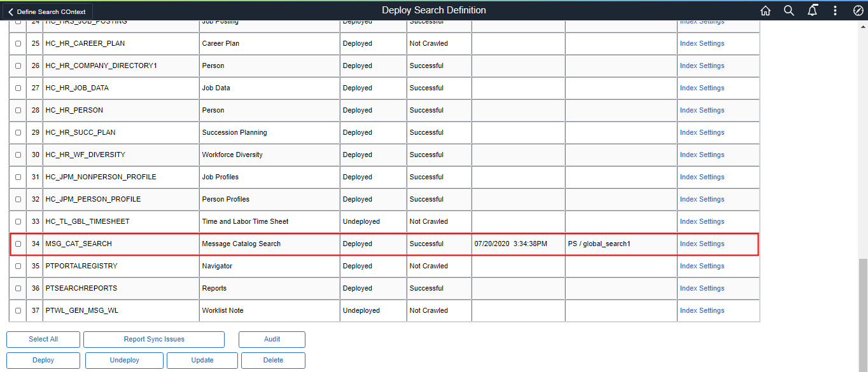Click the 'Succession Planning' description cell
Image resolution: width=868 pixels, height=372 pixels.
[x=269, y=133]
